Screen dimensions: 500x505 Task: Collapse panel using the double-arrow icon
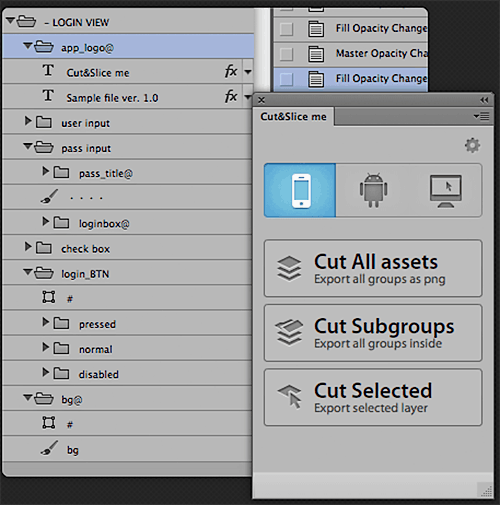pyautogui.click(x=484, y=100)
